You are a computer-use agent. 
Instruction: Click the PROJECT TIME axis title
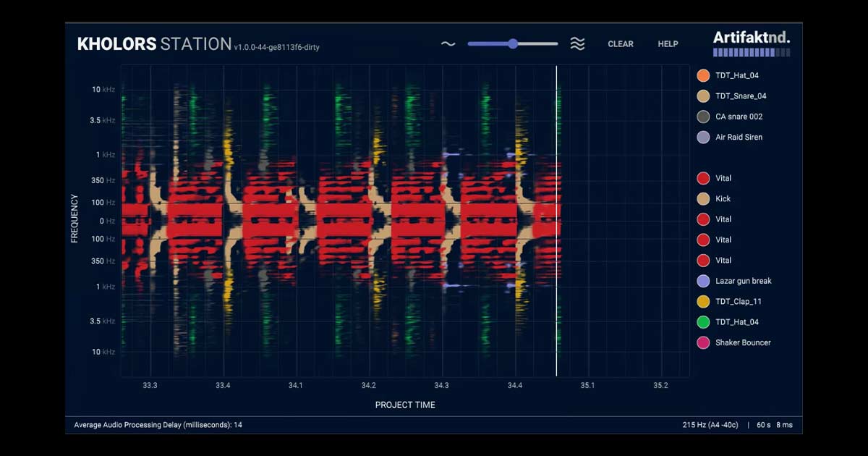[405, 405]
